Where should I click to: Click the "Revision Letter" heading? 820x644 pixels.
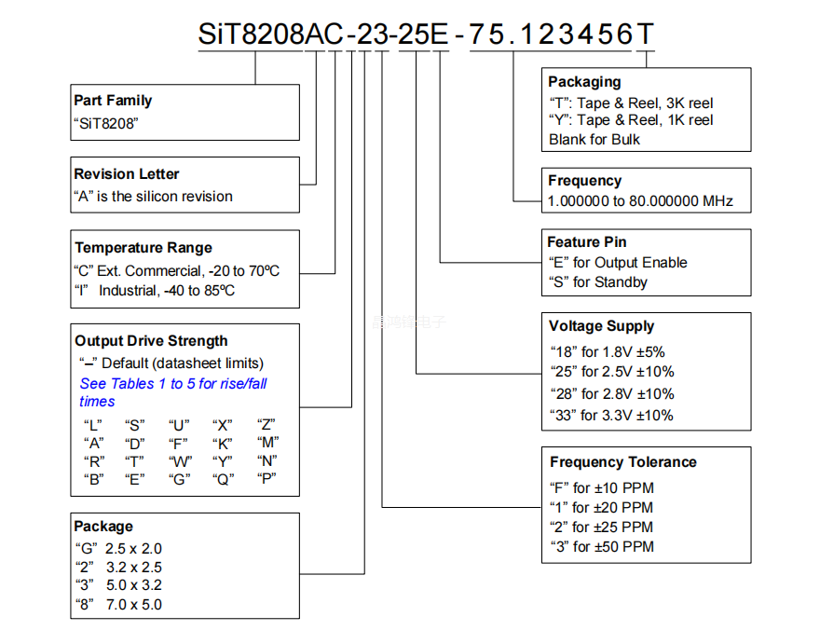[x=127, y=174]
